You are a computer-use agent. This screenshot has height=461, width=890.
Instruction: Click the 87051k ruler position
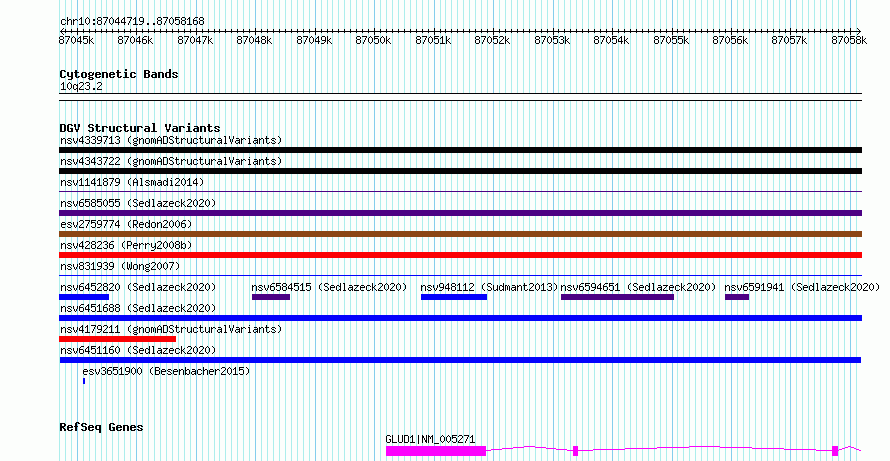(433, 40)
